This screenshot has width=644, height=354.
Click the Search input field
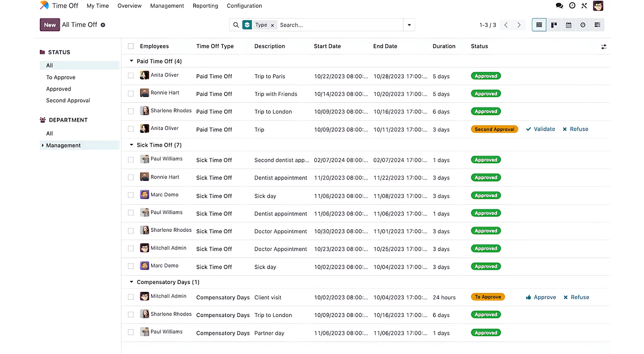click(338, 25)
